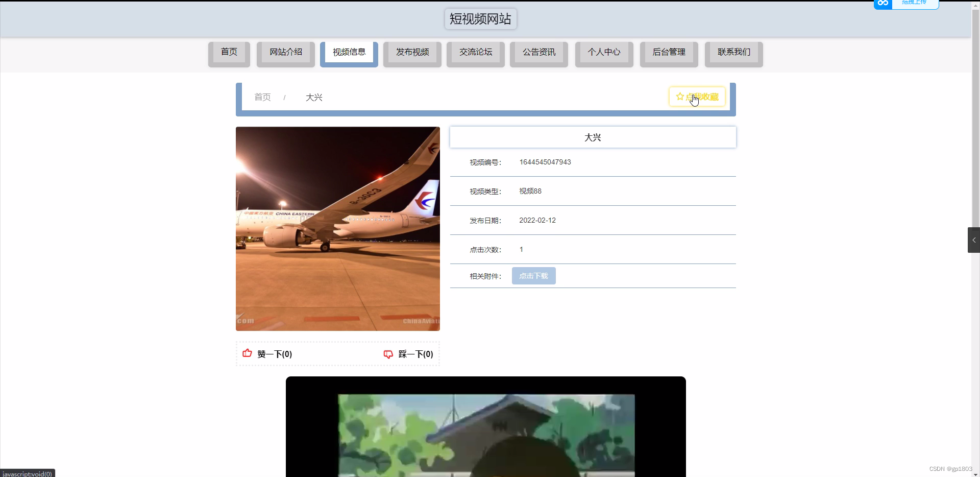The width and height of the screenshot is (980, 477).
Task: Click the video player area
Action: click(x=486, y=427)
